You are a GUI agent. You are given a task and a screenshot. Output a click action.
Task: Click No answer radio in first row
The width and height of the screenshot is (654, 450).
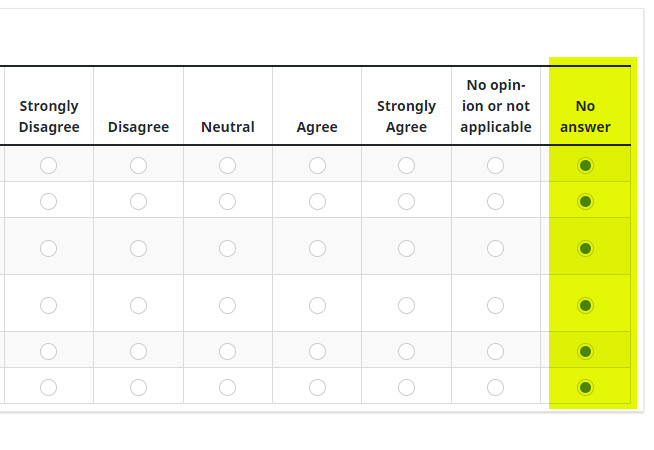coord(586,165)
